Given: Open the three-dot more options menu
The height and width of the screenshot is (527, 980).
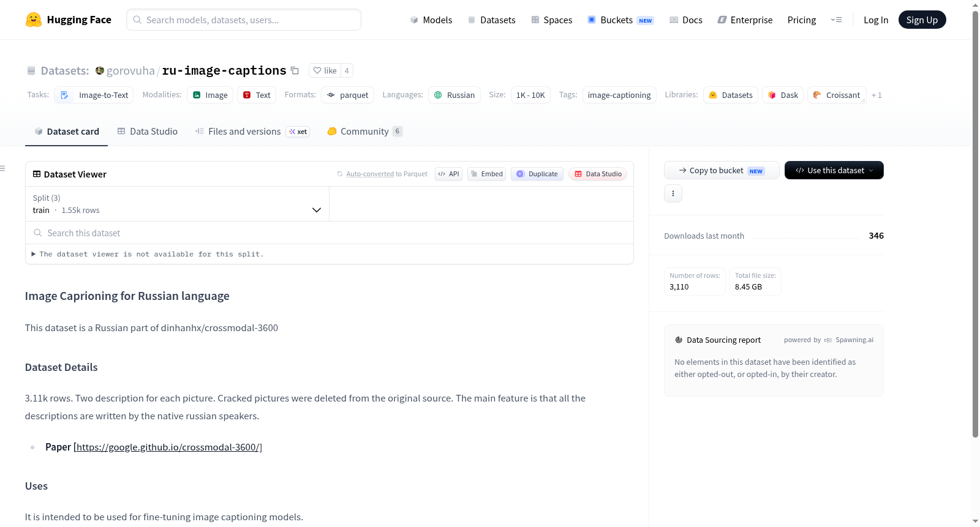Looking at the screenshot, I should click(x=673, y=193).
